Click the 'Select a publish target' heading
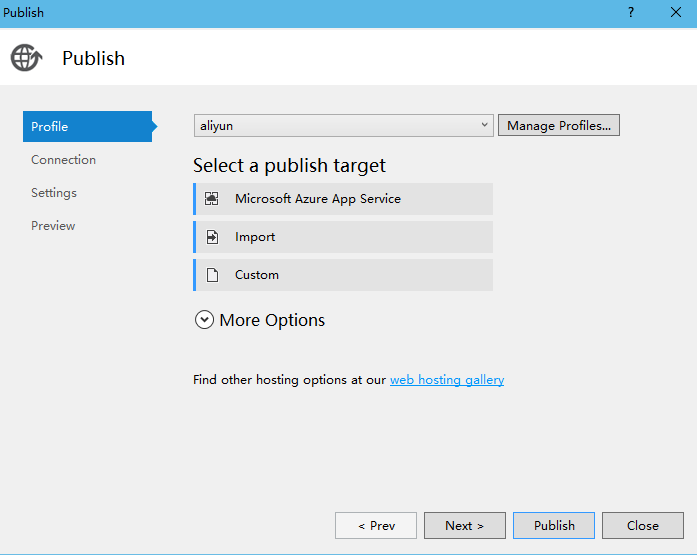 [x=289, y=165]
